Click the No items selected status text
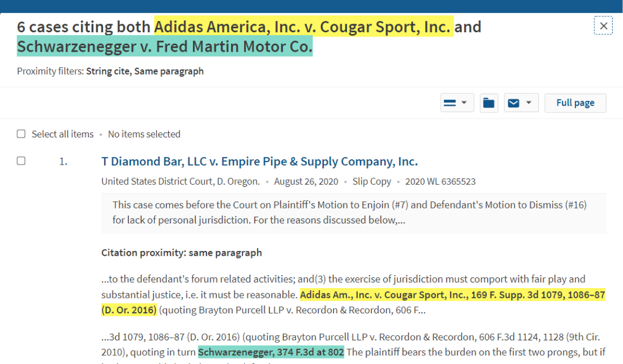 tap(144, 134)
